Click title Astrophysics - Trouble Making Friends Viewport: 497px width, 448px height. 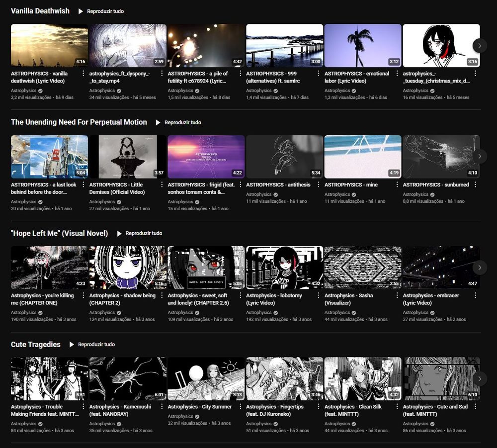(45, 410)
